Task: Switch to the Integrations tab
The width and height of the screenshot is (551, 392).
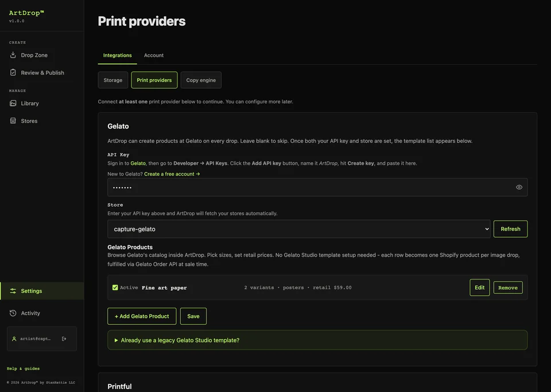Action: 117,55
